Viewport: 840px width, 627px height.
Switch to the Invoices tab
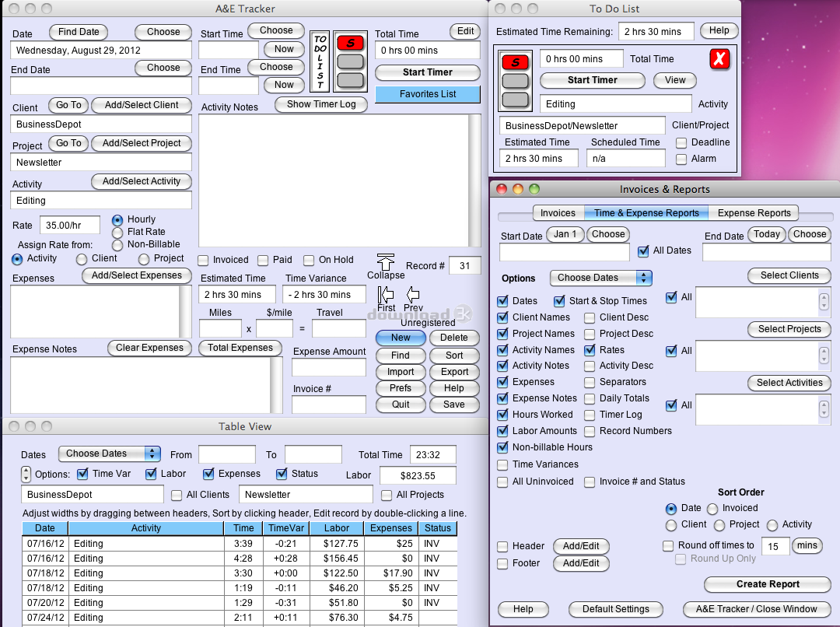558,213
